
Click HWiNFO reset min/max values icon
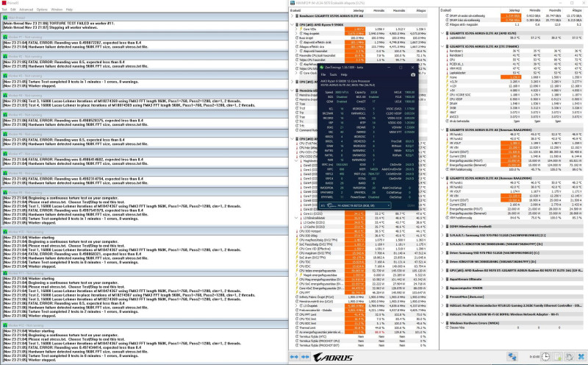coord(569,357)
